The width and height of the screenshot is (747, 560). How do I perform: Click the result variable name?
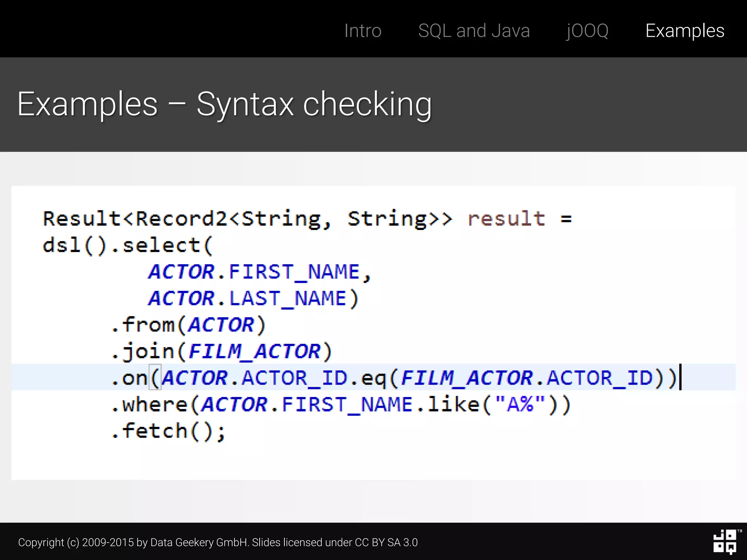tap(506, 219)
